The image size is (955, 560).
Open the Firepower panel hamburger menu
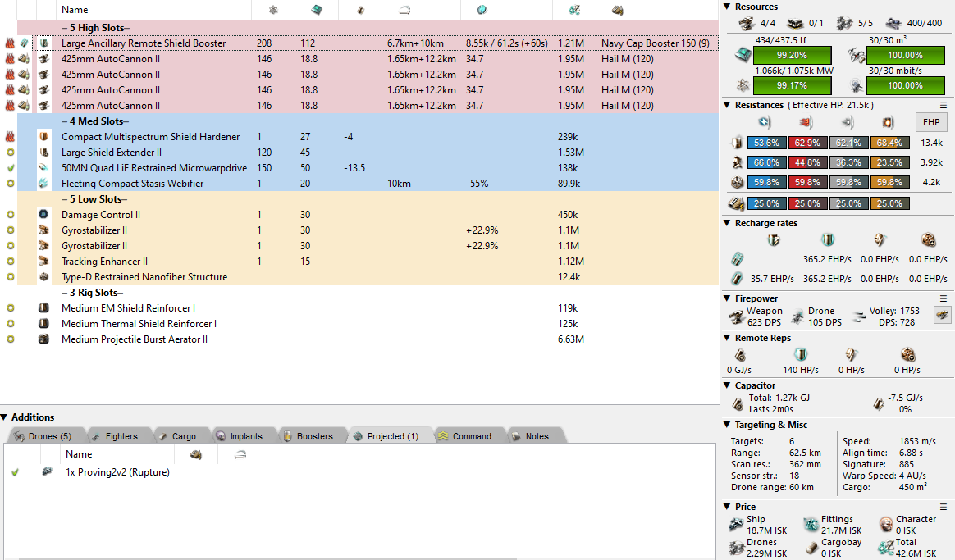[x=943, y=298]
